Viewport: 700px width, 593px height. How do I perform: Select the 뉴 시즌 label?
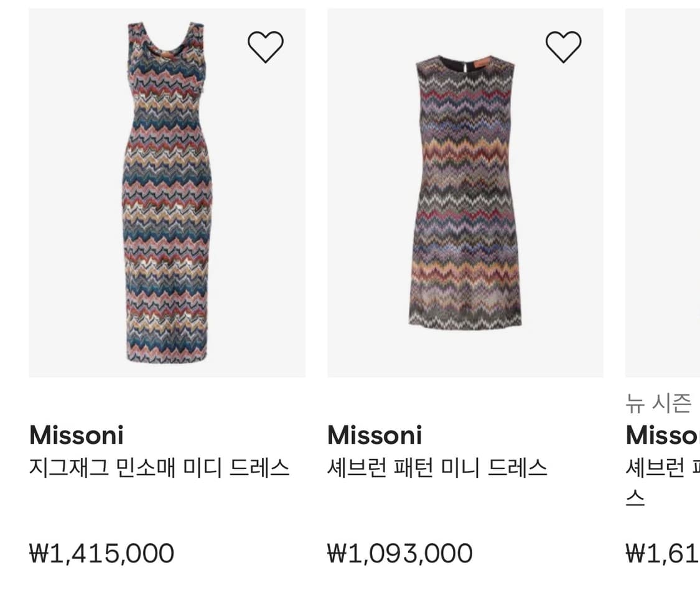[x=658, y=404]
